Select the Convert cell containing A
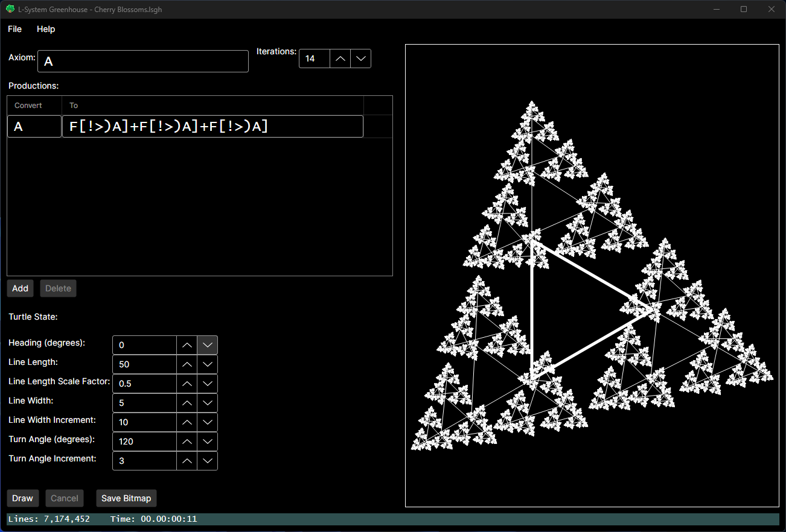 click(x=34, y=127)
